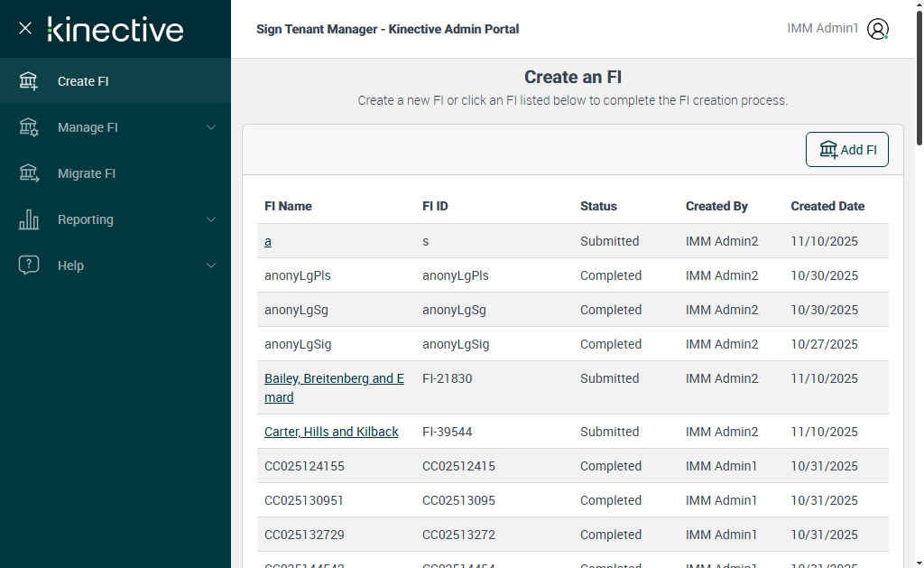
Task: Open the user profile avatar icon
Action: click(x=878, y=29)
